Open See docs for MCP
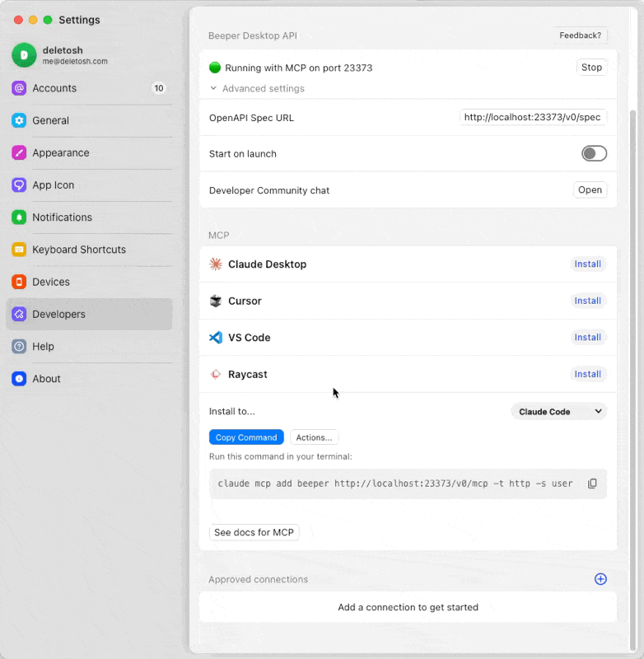644x659 pixels. 254,532
